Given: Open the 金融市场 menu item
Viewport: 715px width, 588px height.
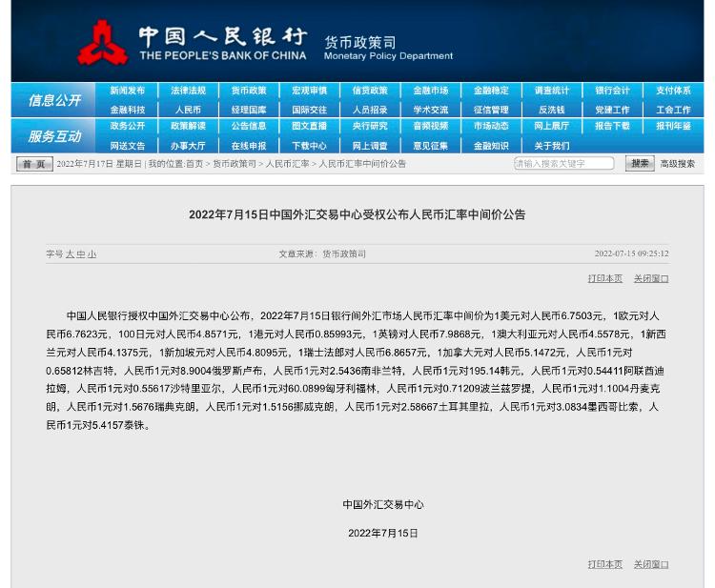Looking at the screenshot, I should pos(431,91).
